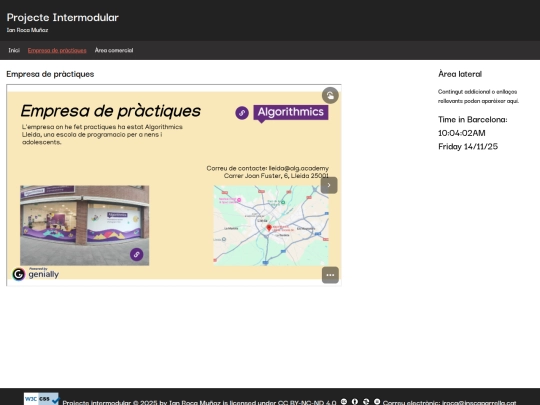The image size is (540, 405).
Task: Click the 'Carrer Joan Fuster, 6, Lleida 25001' address
Action: (276, 176)
